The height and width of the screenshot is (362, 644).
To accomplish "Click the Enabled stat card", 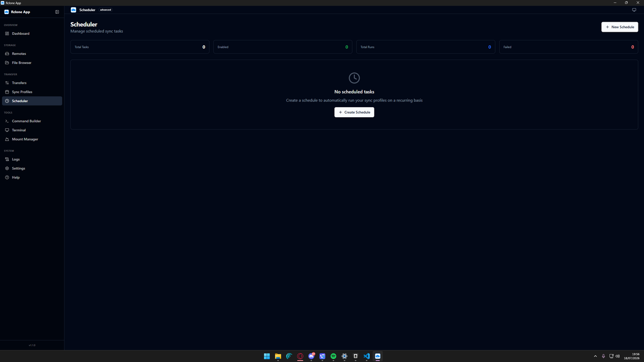I will click(283, 47).
